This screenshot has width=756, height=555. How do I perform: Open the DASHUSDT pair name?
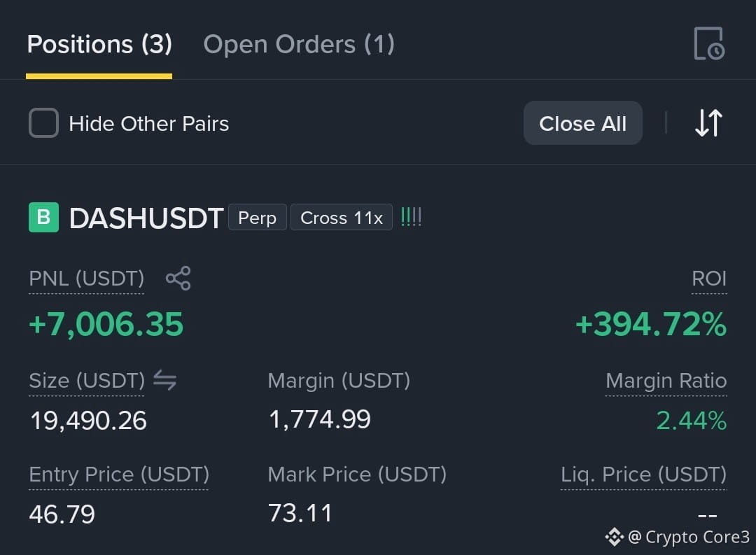[146, 218]
